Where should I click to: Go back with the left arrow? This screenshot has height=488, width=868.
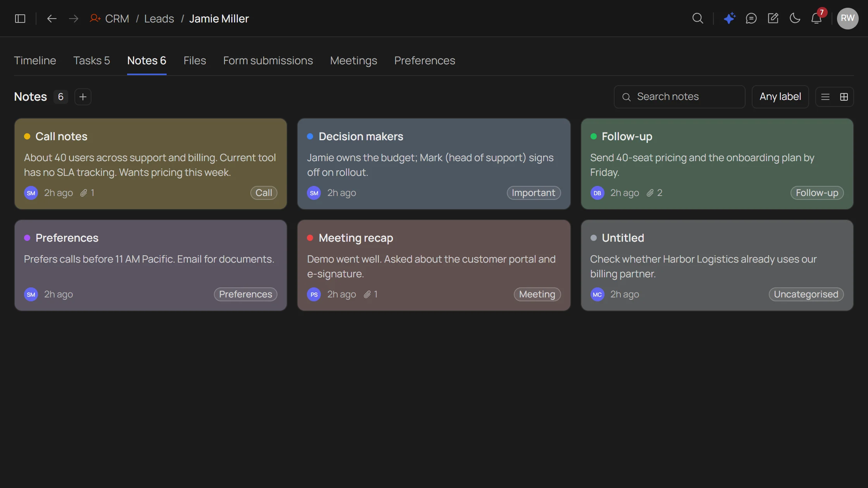tap(52, 19)
